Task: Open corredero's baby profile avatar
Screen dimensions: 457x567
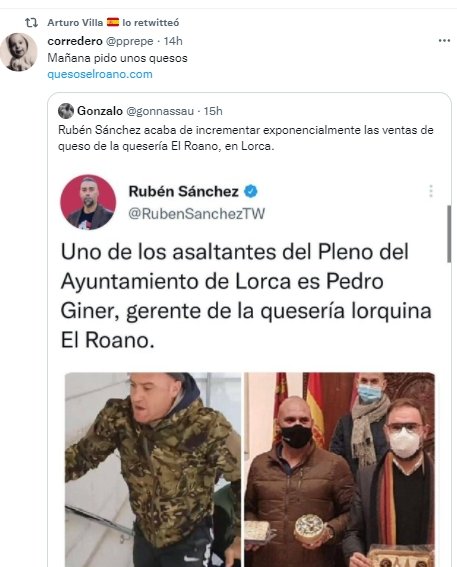Action: coord(18,52)
